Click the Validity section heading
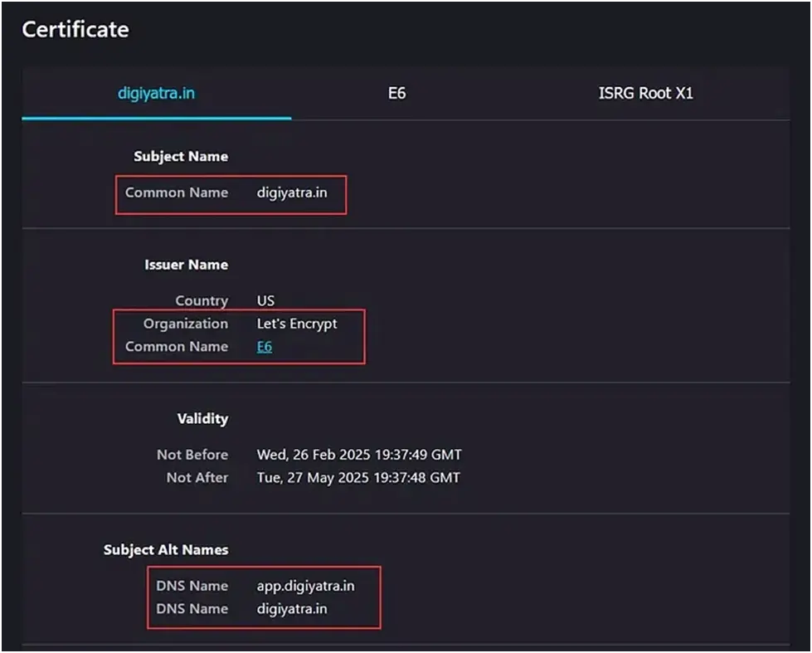Image resolution: width=812 pixels, height=653 pixels. 202,418
